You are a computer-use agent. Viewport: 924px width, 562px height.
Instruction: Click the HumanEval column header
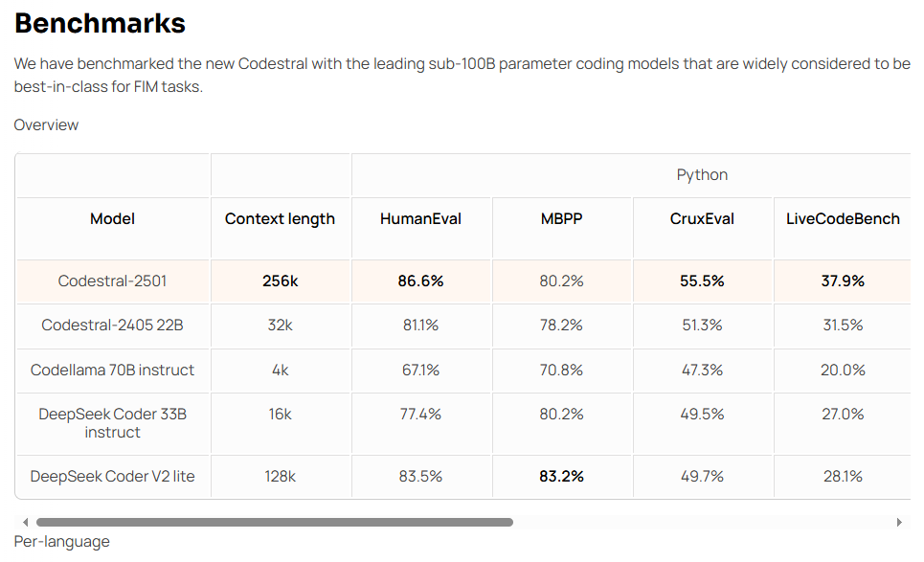420,219
